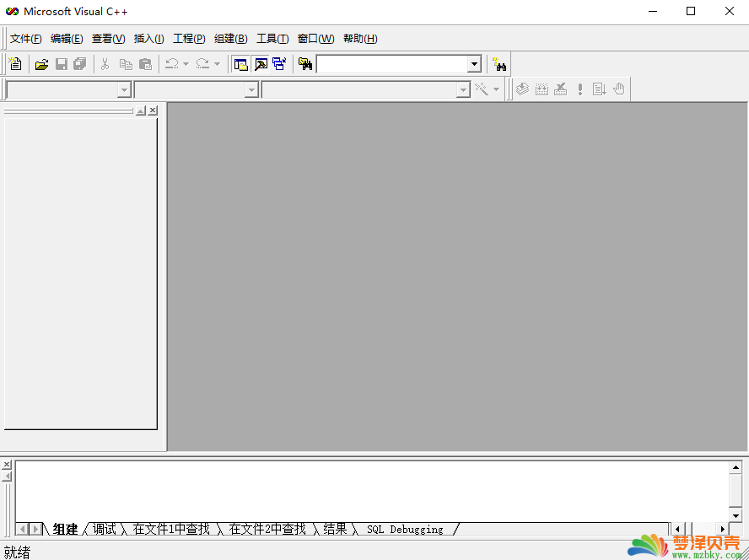
Task: Minimize the Microsoft Visual C++ window
Action: click(x=653, y=11)
